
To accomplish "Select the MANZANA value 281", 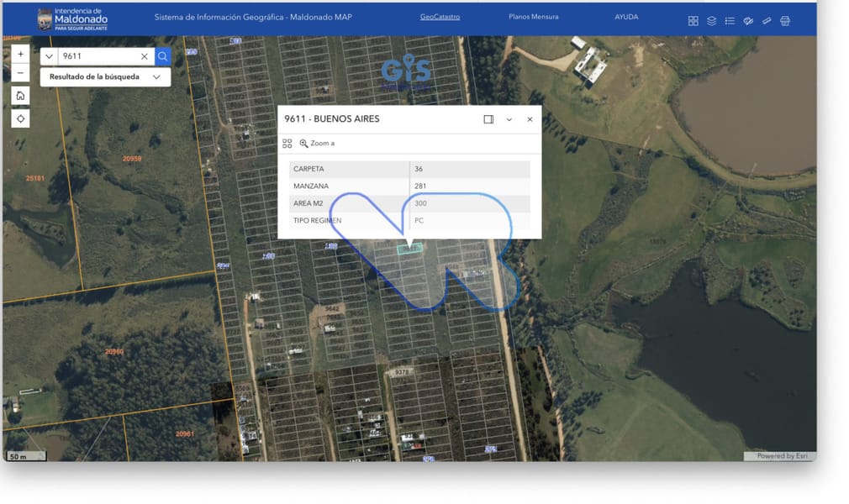I will [x=420, y=186].
